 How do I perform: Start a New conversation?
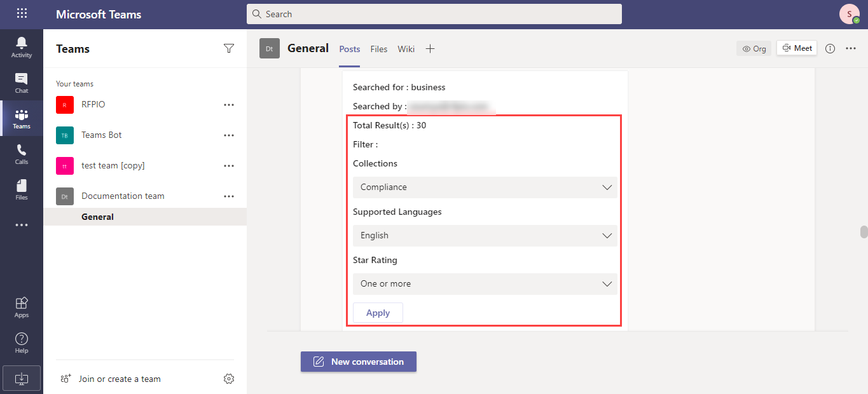pos(359,362)
